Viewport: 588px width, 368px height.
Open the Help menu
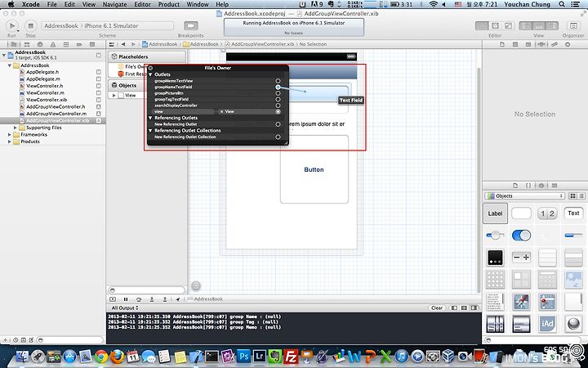222,4
